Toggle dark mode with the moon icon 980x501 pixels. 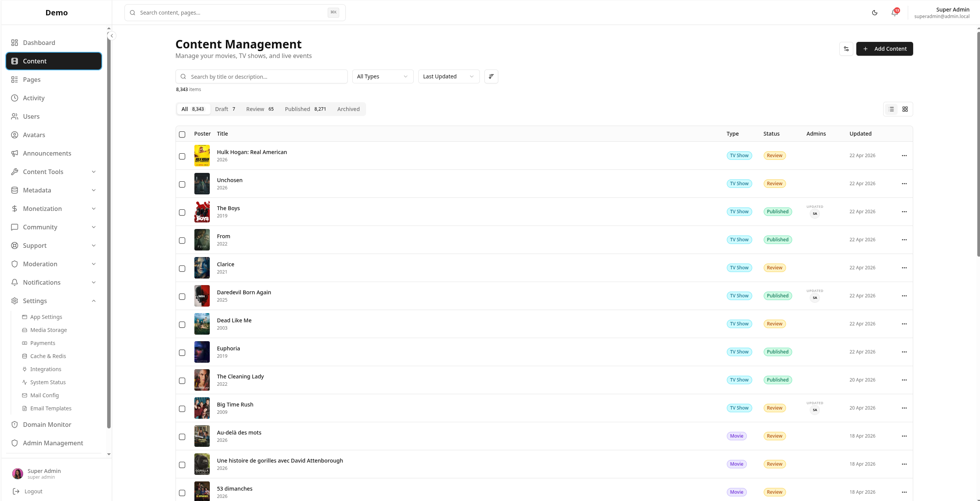pyautogui.click(x=875, y=12)
